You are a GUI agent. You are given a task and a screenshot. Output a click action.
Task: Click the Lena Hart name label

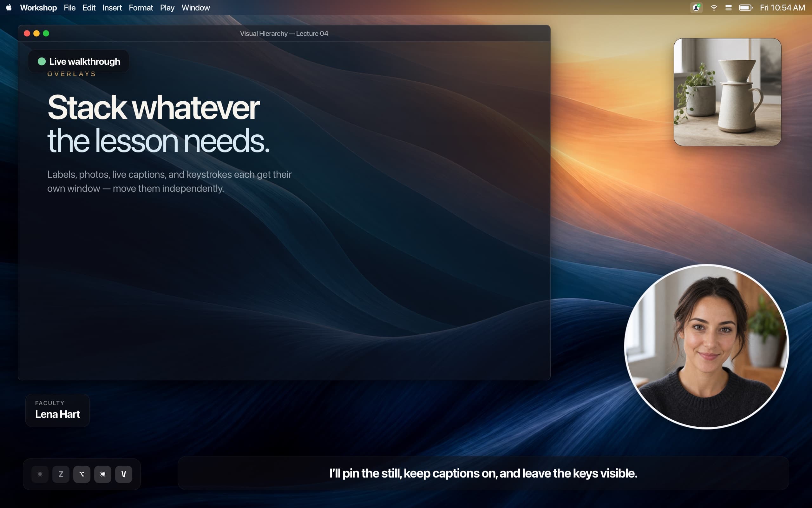[x=57, y=414]
